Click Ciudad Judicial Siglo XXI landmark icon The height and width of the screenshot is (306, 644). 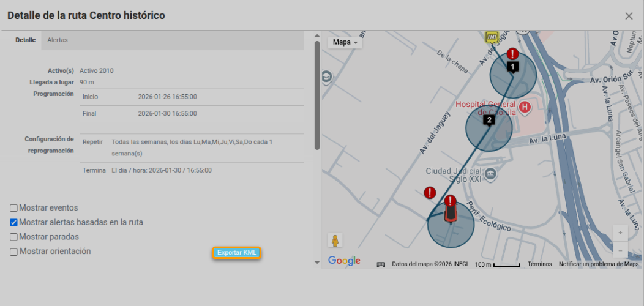[490, 174]
